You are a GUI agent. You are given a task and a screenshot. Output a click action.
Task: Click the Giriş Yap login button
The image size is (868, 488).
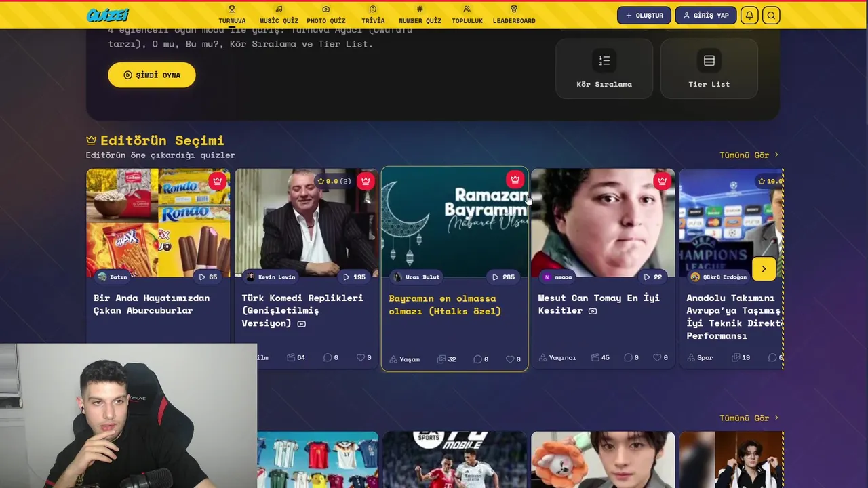pos(705,15)
